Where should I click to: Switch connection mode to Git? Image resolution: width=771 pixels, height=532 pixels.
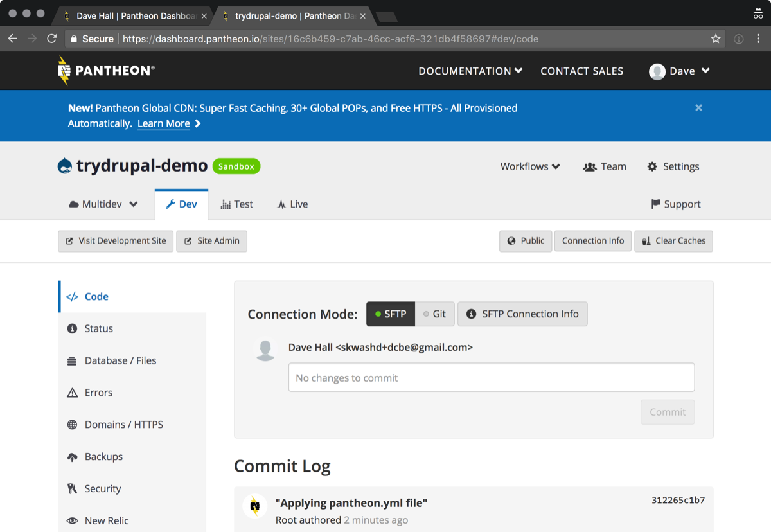point(435,314)
